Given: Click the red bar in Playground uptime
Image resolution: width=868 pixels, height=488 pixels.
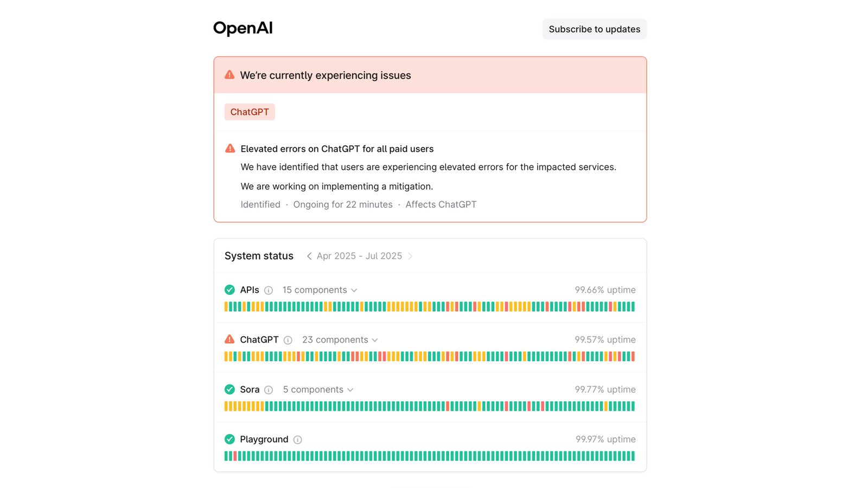Looking at the screenshot, I should pyautogui.click(x=235, y=456).
